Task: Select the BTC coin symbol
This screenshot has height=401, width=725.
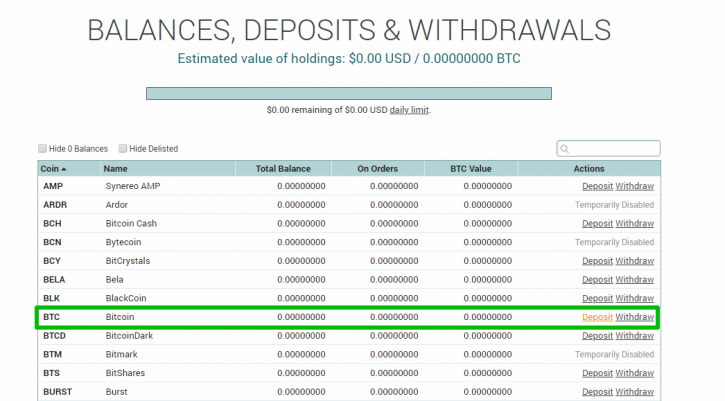Action: click(51, 317)
